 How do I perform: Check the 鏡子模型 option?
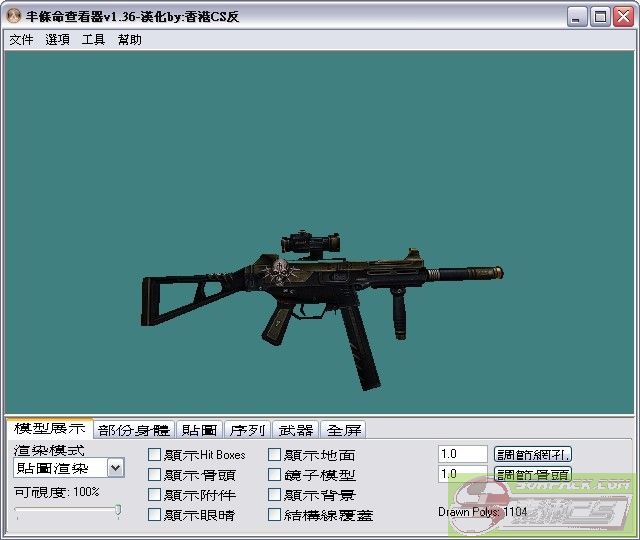coord(275,475)
